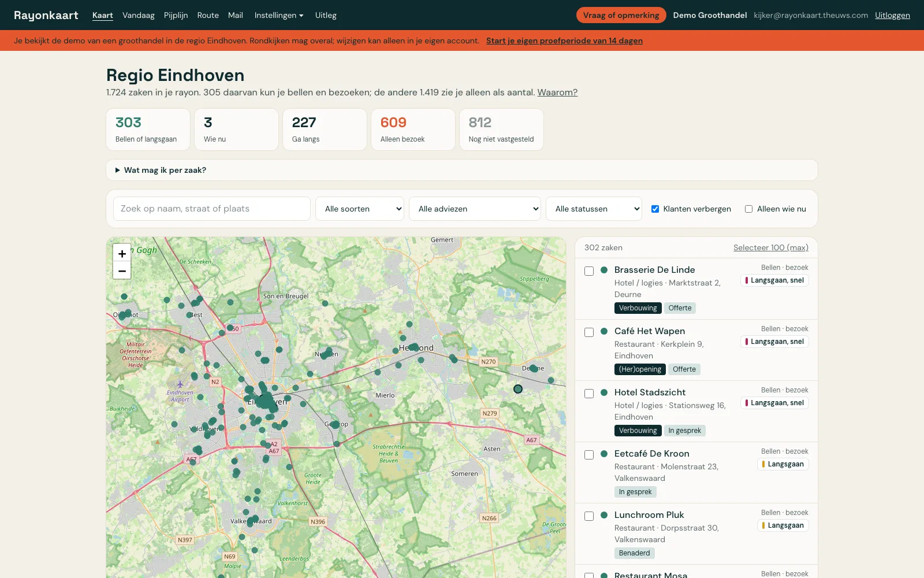Click the green status dot of Brasserie De Linde
The height and width of the screenshot is (578, 924).
(604, 270)
